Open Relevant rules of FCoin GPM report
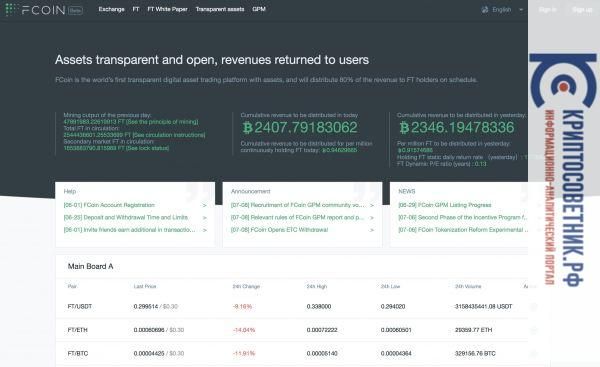The height and width of the screenshot is (367, 600). point(297,217)
